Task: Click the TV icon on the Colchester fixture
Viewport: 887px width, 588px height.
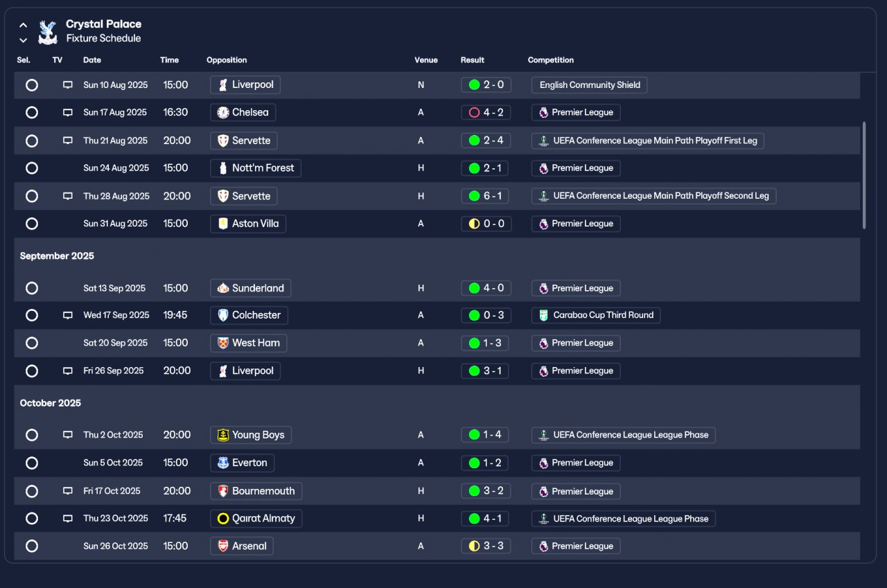Action: click(x=68, y=315)
